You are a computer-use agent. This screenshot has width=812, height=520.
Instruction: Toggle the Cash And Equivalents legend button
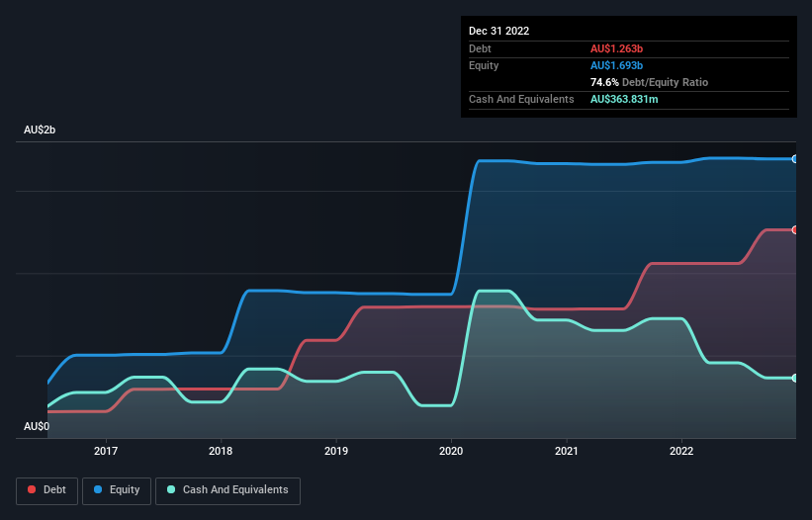(x=227, y=490)
